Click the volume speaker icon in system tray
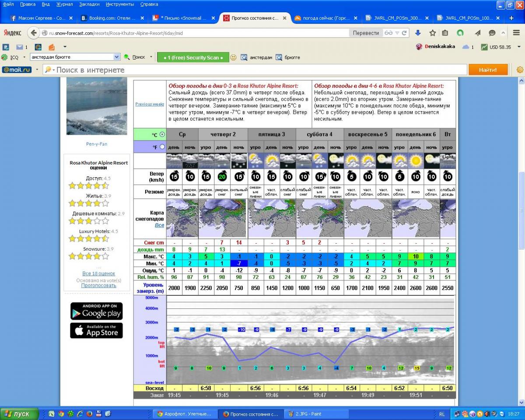This screenshot has width=525, height=420. [x=486, y=414]
